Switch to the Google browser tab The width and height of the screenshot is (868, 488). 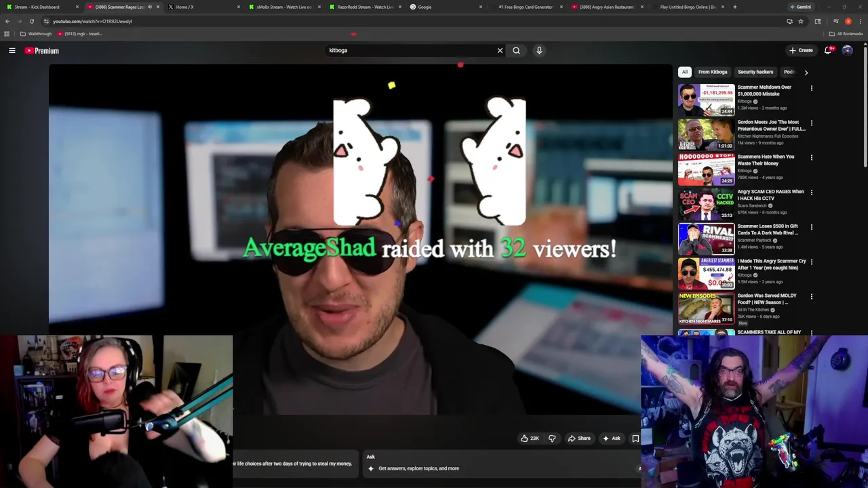point(444,7)
